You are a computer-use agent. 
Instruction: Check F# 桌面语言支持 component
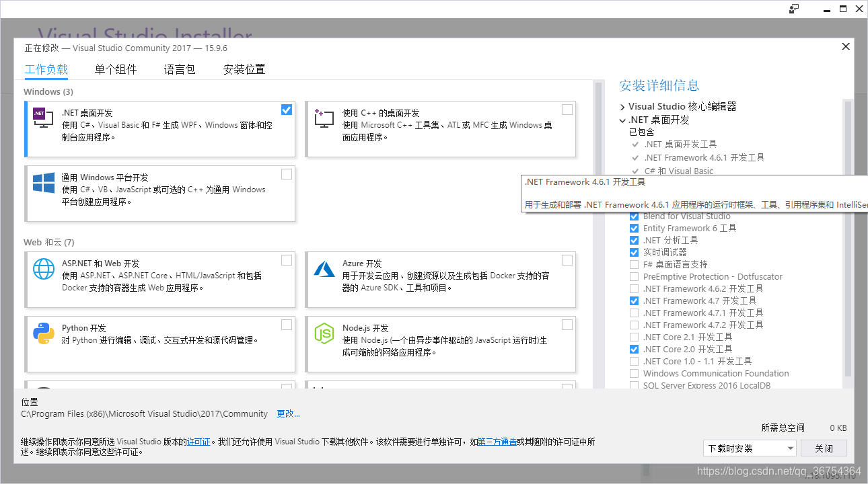point(634,264)
